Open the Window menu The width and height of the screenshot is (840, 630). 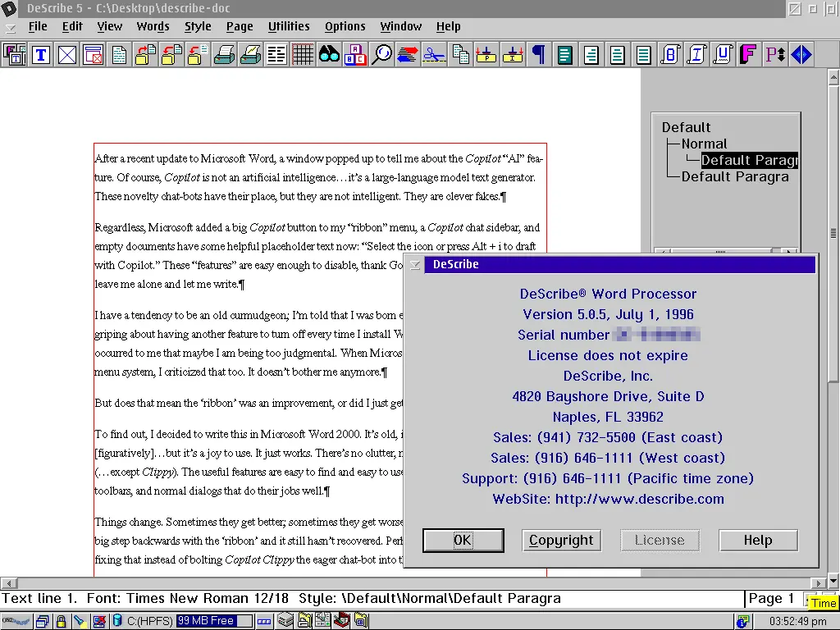pyautogui.click(x=400, y=26)
